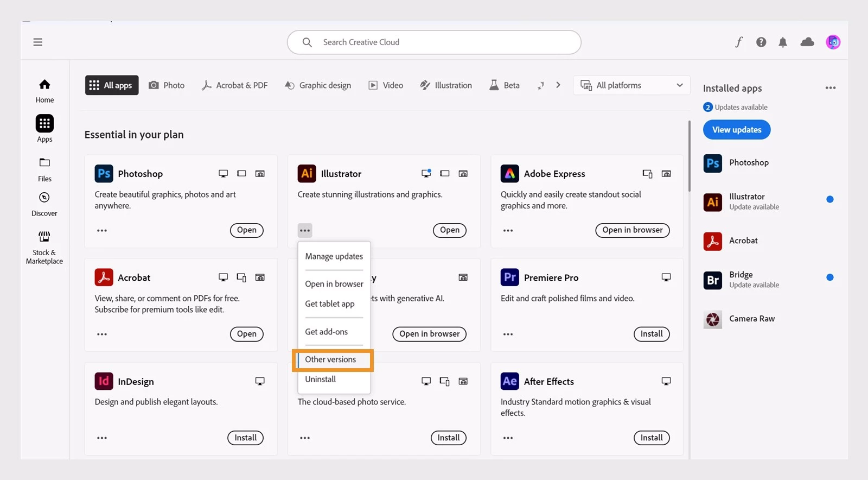Switch to the Video tab
This screenshot has width=868, height=480.
coord(386,85)
